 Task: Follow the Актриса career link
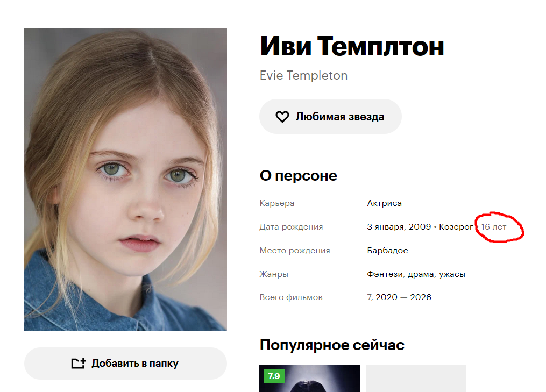point(384,203)
